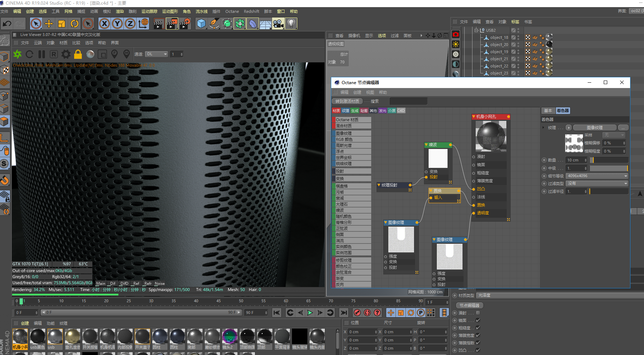The width and height of the screenshot is (644, 355).
Task: Click the 节点编辑器 button
Action: [469, 305]
